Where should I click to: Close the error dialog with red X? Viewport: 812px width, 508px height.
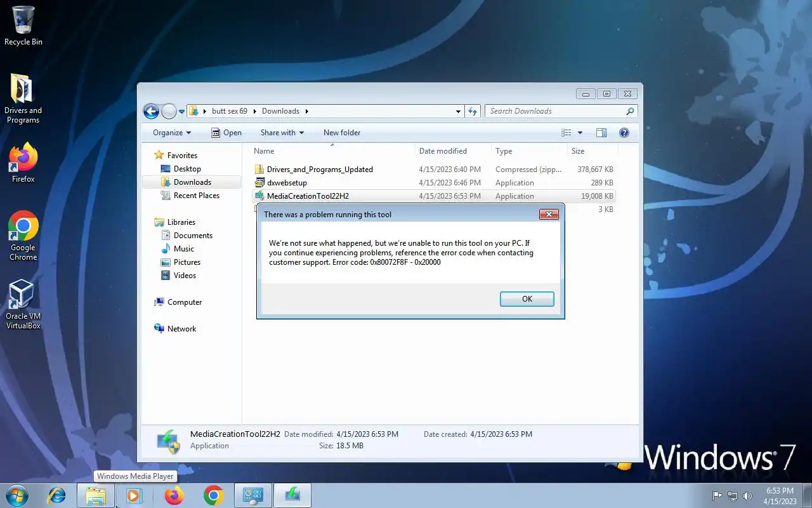point(549,215)
